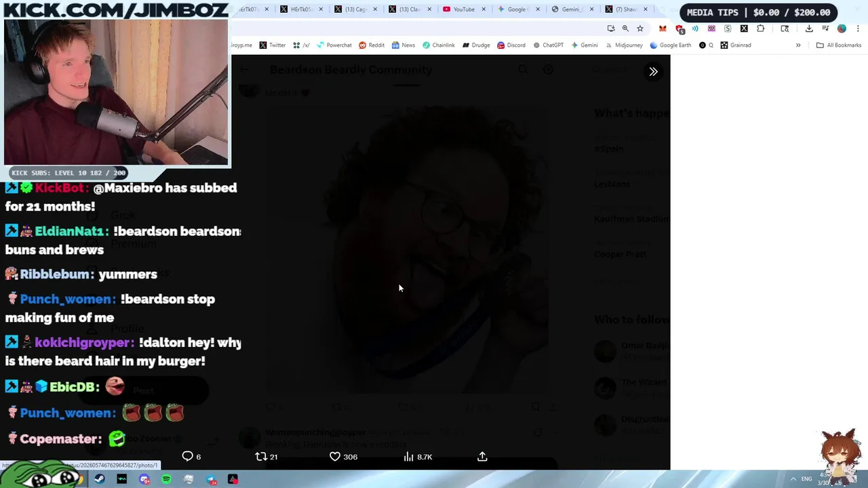Open the red triangle app in taskbar
The height and width of the screenshot is (488, 868).
(x=233, y=479)
